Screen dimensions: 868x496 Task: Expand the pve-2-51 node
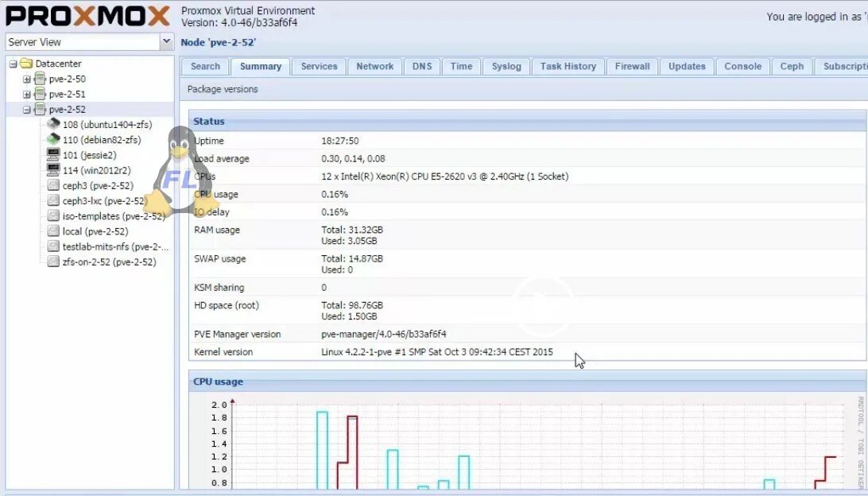pyautogui.click(x=26, y=94)
